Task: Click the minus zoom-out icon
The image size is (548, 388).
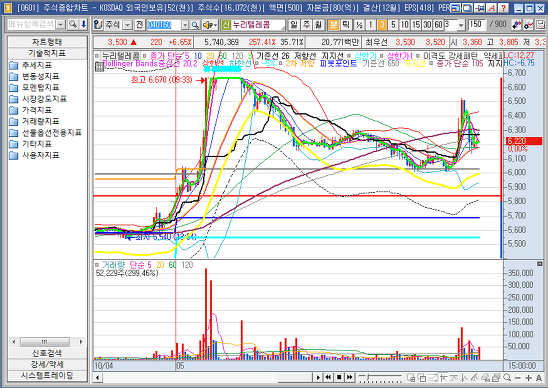Action: pos(518,378)
